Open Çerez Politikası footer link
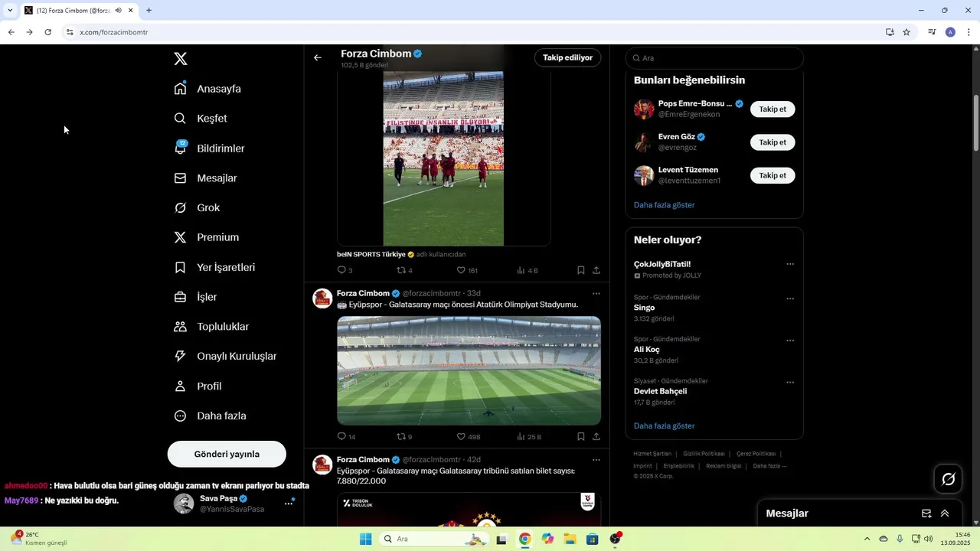 756,454
